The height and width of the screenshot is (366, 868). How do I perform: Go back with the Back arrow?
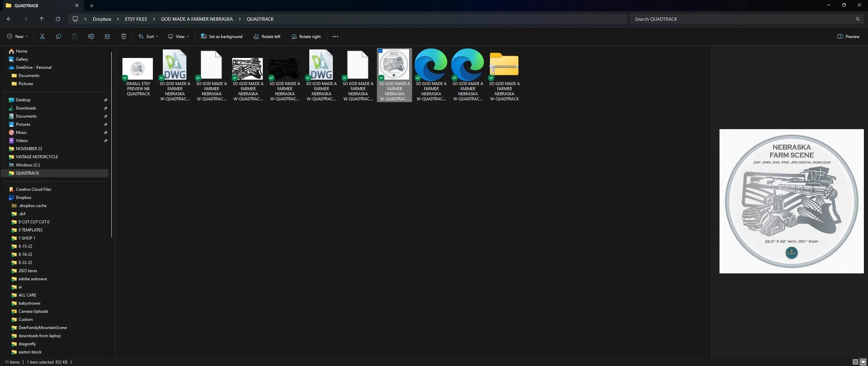[9, 19]
